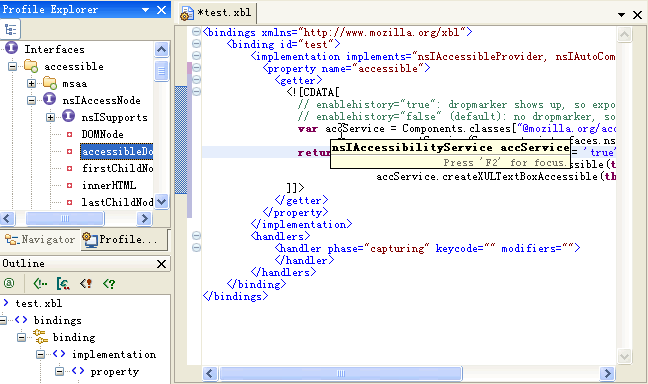Expand the msaa folder node
648x384 pixels.
tap(31, 83)
